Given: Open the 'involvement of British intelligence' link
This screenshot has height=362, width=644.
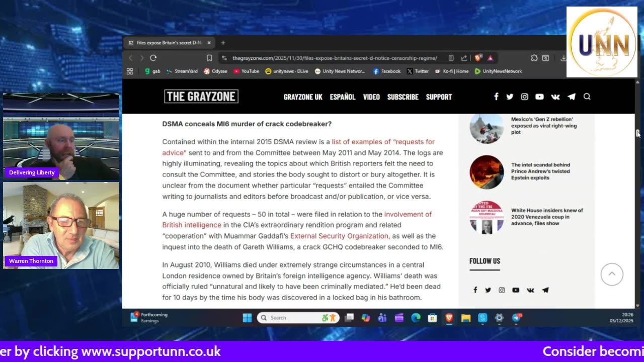Looking at the screenshot, I should click(297, 220).
